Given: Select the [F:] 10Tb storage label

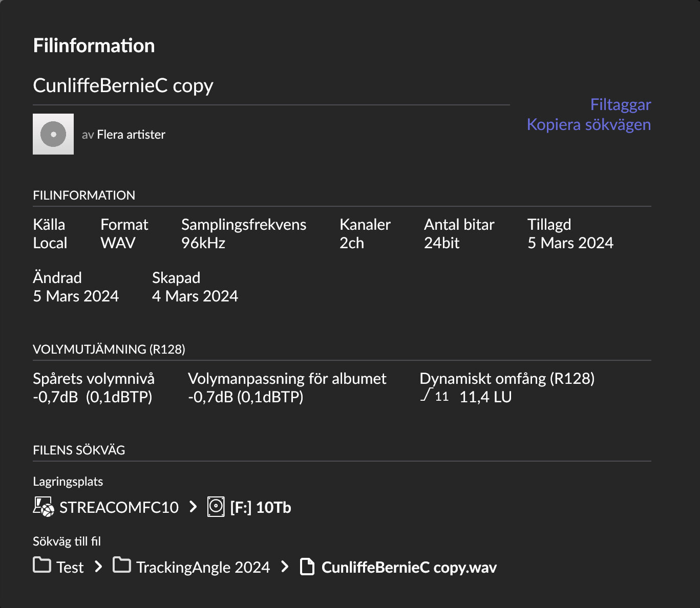Looking at the screenshot, I should [261, 507].
